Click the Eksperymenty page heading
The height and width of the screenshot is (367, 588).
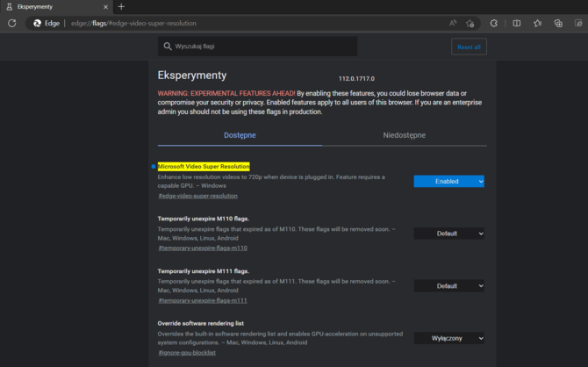192,76
